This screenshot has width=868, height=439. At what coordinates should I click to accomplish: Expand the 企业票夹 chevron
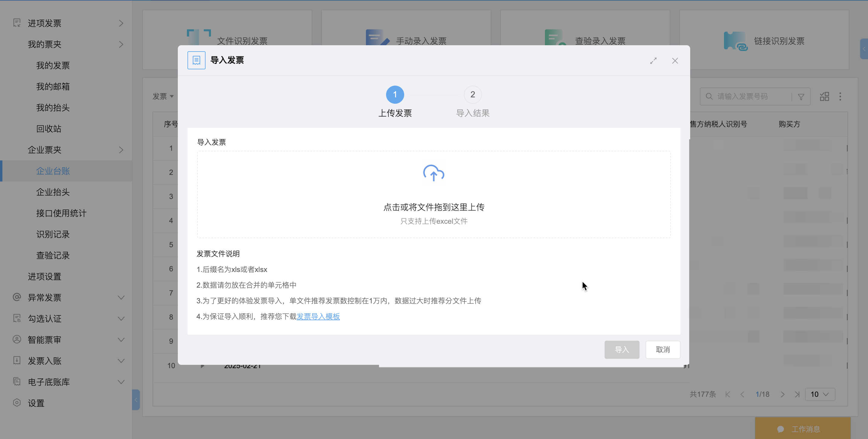pos(121,150)
